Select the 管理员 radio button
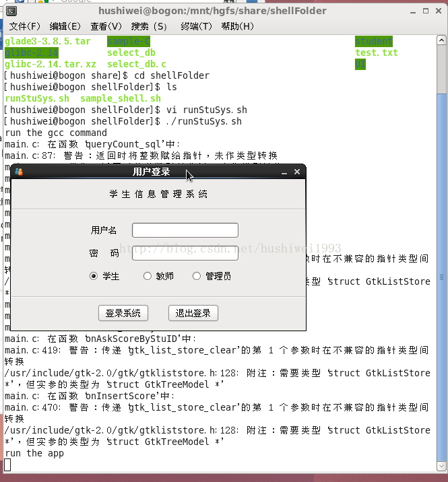 click(197, 276)
